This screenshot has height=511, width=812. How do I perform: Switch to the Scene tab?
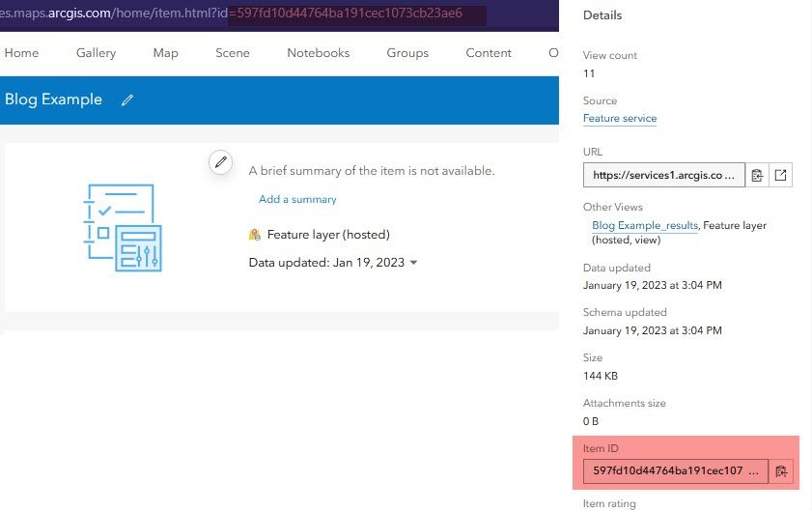pos(233,53)
